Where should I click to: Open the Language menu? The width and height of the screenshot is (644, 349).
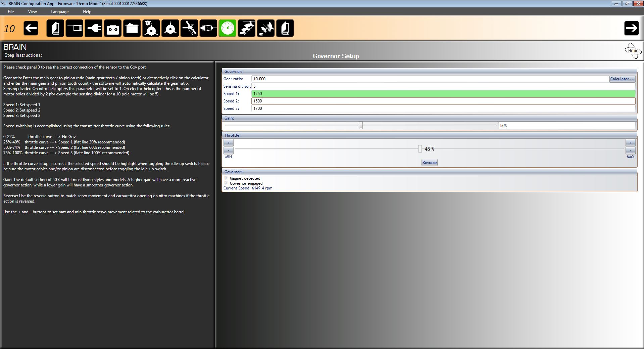60,12
